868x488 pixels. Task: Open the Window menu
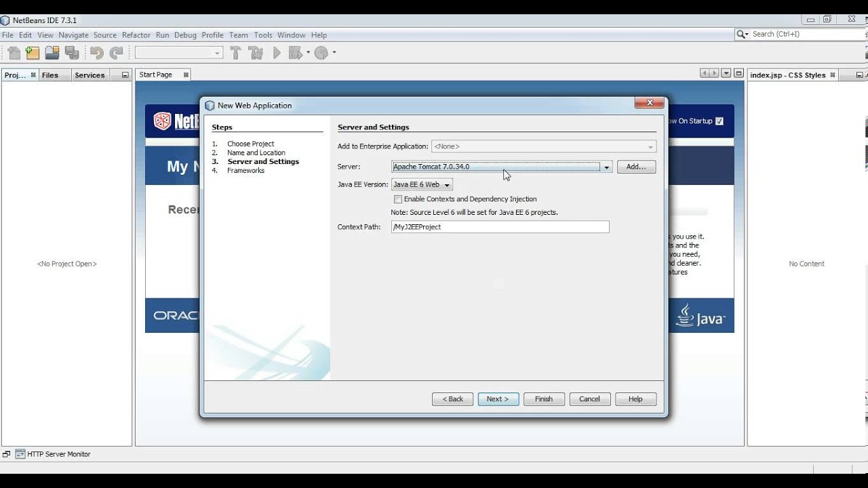coord(292,35)
